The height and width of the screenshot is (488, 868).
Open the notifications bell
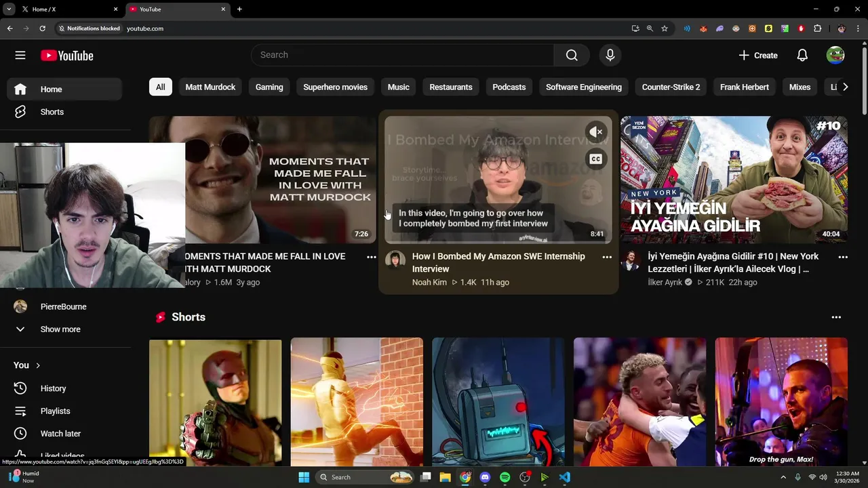(x=802, y=56)
